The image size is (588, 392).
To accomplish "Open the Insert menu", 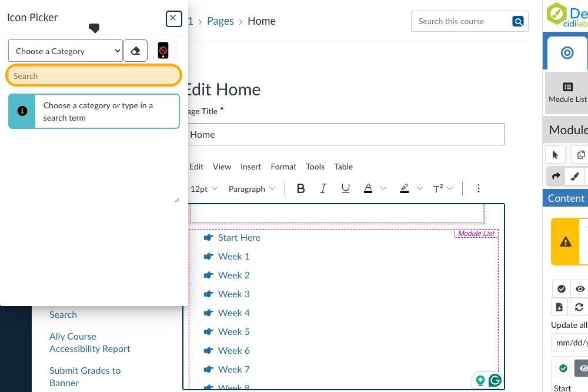I will (250, 167).
